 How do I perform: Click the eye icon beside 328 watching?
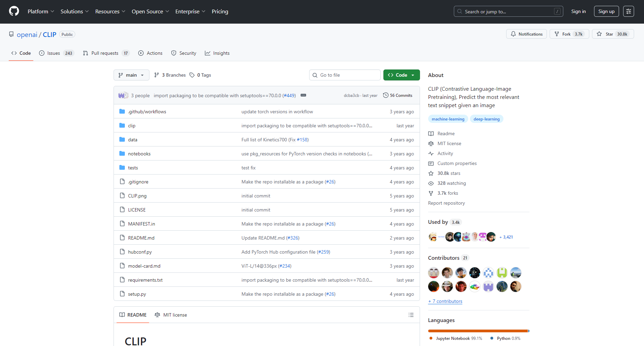[431, 183]
